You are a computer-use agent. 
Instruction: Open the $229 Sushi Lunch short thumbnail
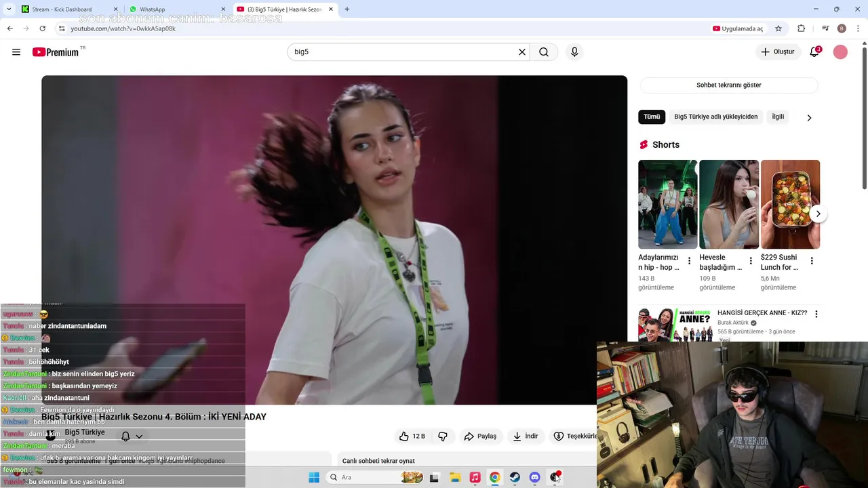790,204
